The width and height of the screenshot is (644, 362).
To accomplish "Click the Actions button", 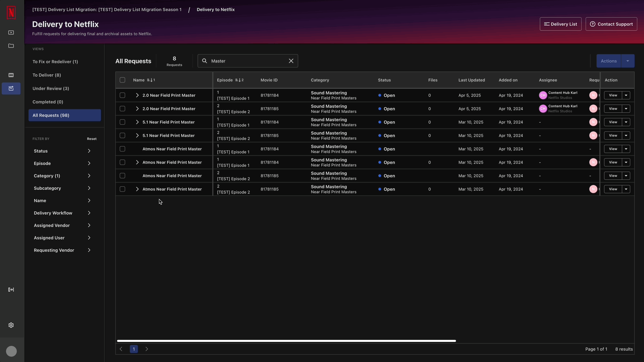I will tap(608, 61).
